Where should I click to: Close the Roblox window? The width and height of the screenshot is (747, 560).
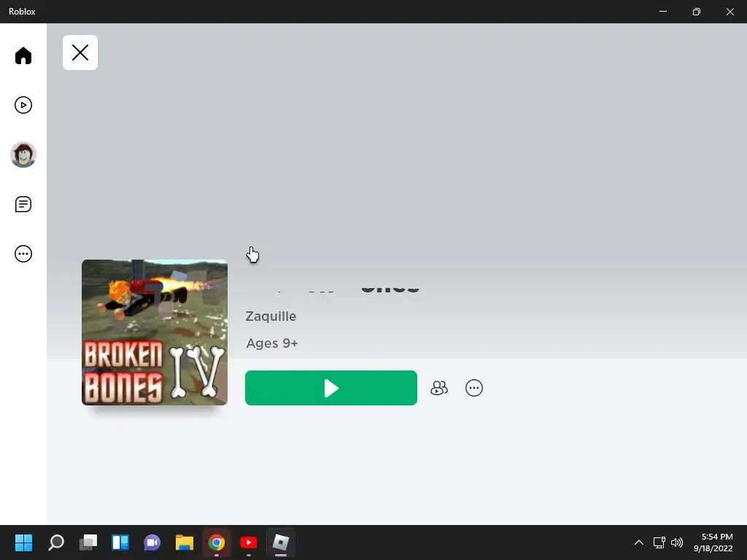coord(729,12)
